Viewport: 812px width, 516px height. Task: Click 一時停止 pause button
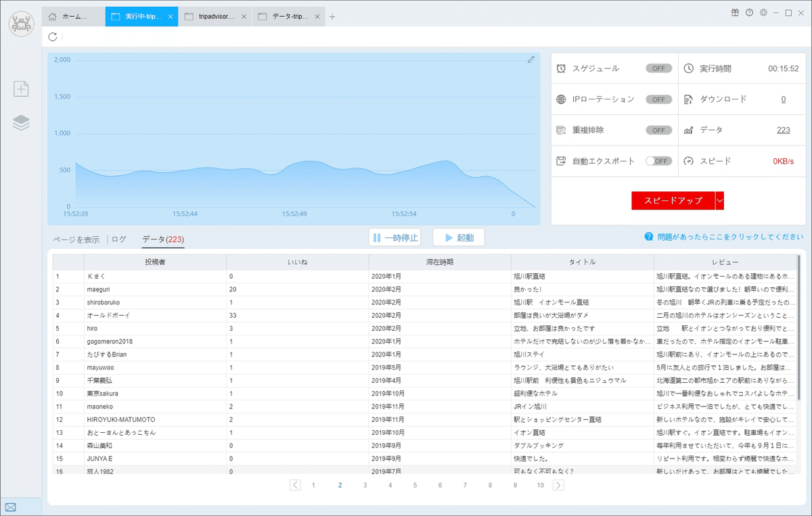(x=394, y=237)
